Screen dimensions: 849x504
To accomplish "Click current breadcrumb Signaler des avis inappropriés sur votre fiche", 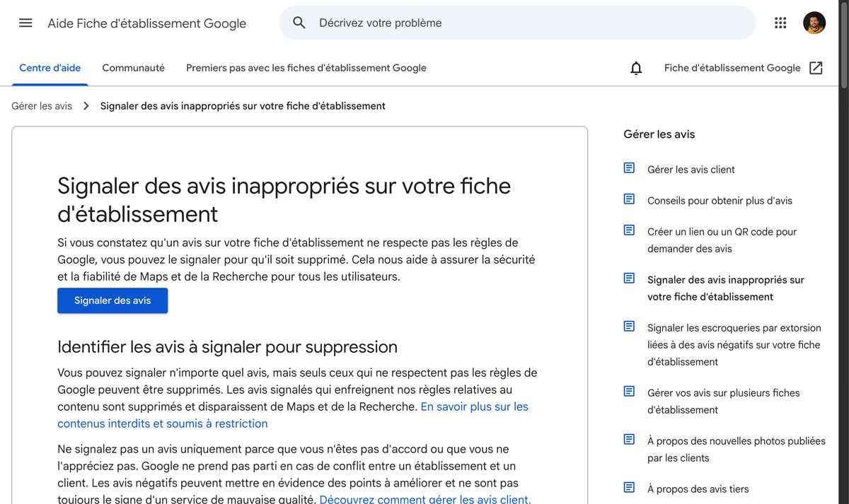I will [x=243, y=106].
